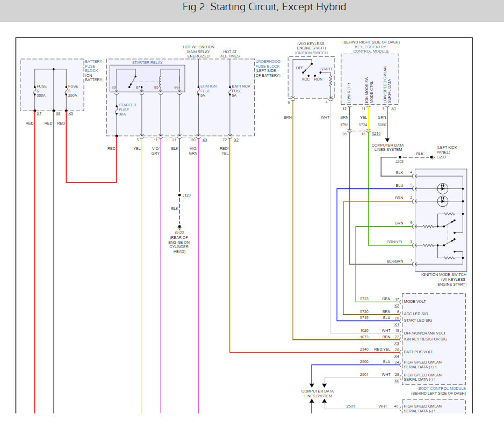Click the VIO/GRY wire color label

click(x=156, y=151)
